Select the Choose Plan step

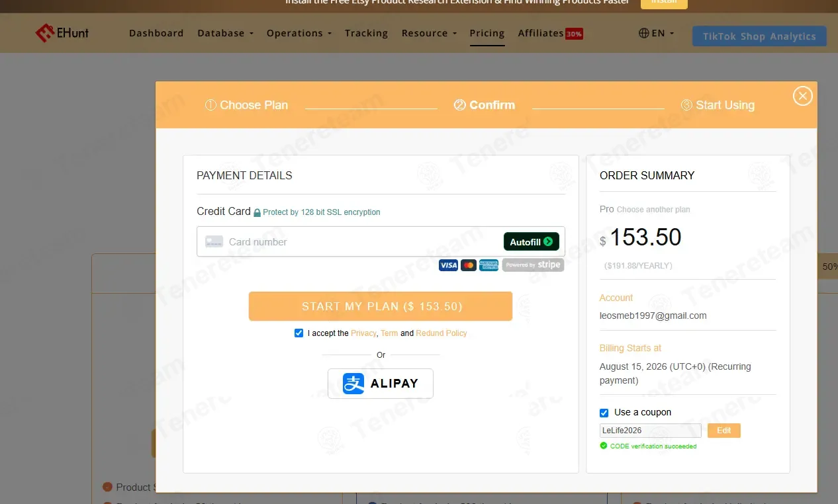point(246,105)
